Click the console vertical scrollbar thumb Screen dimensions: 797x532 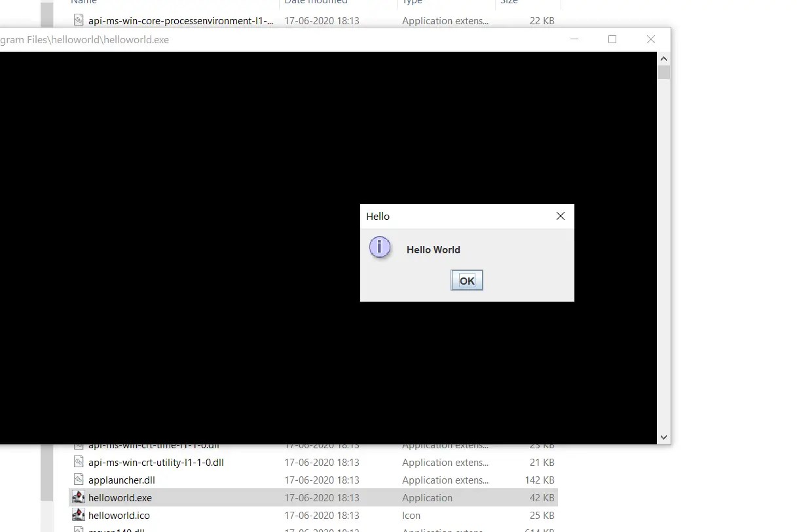[663, 72]
